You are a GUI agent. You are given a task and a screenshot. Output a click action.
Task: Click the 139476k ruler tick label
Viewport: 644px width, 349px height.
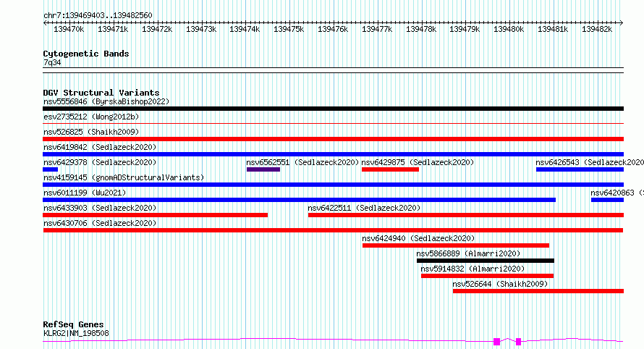(x=333, y=29)
